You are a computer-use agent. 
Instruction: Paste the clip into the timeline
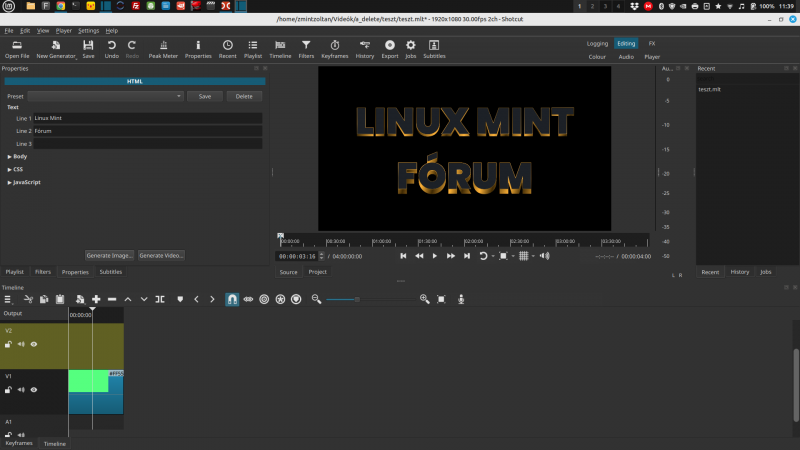tap(60, 299)
